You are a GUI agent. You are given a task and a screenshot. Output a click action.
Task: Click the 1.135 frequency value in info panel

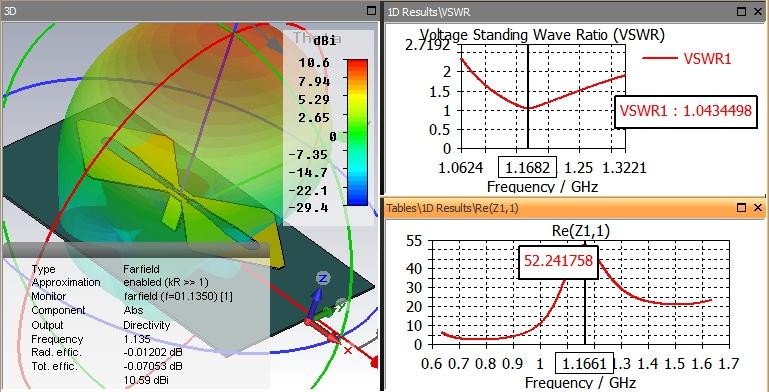[137, 339]
